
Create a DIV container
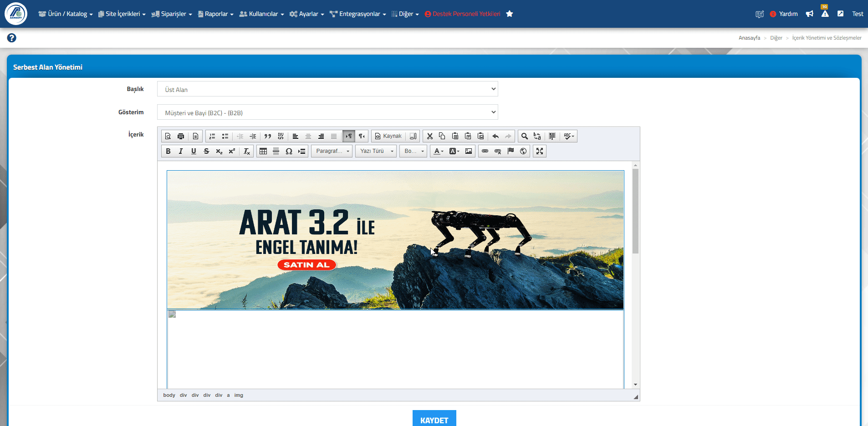281,136
